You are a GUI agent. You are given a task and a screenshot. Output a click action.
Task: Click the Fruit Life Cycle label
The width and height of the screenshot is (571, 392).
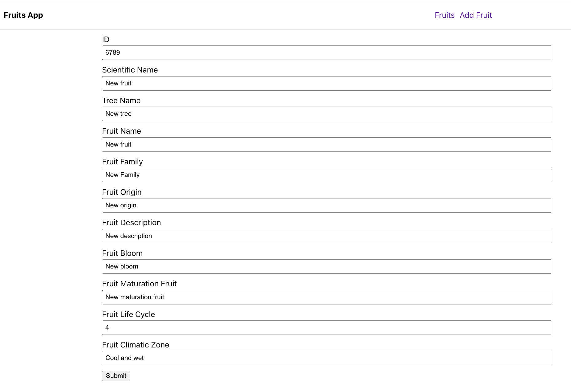(x=128, y=314)
